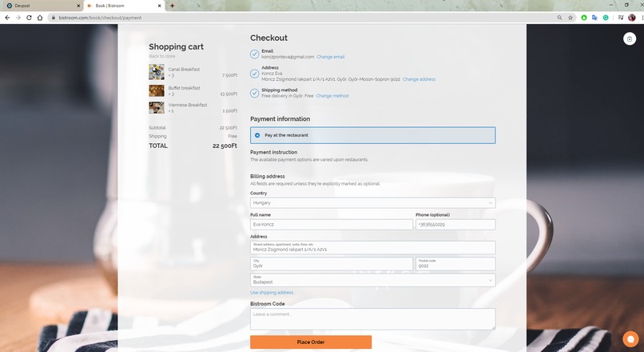Open the cart bag icon at top right
The image size is (644, 352).
(x=630, y=38)
